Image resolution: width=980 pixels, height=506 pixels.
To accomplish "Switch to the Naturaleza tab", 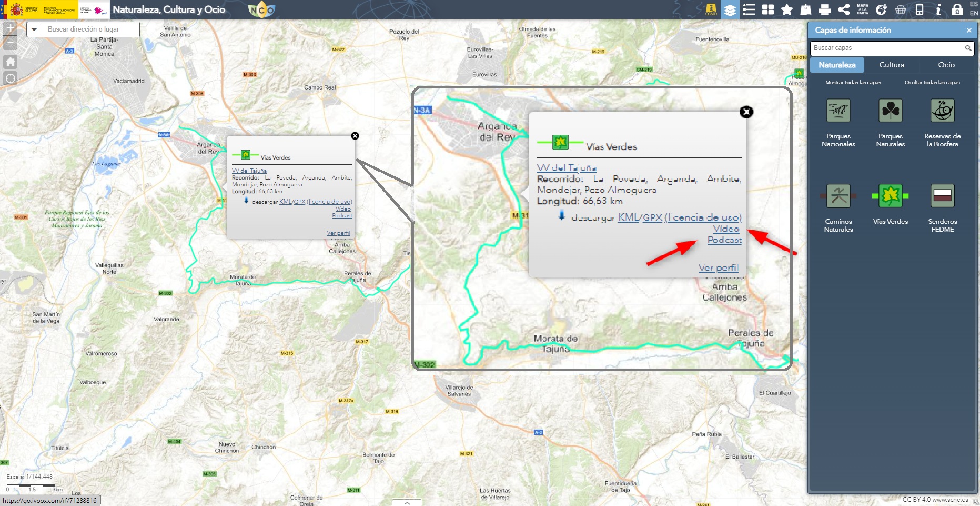I will point(837,65).
